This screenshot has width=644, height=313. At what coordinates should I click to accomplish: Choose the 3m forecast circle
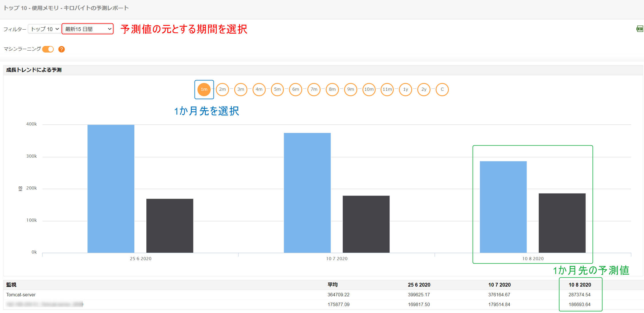coord(241,90)
